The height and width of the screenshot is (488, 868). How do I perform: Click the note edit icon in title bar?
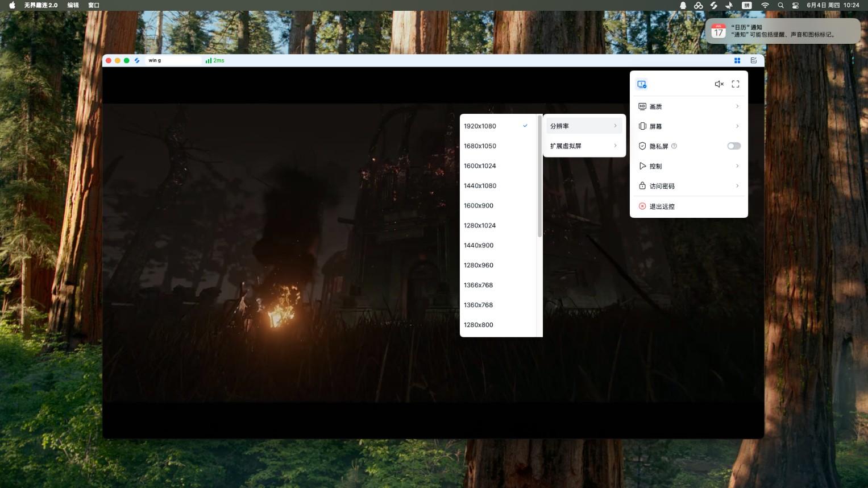pos(754,60)
